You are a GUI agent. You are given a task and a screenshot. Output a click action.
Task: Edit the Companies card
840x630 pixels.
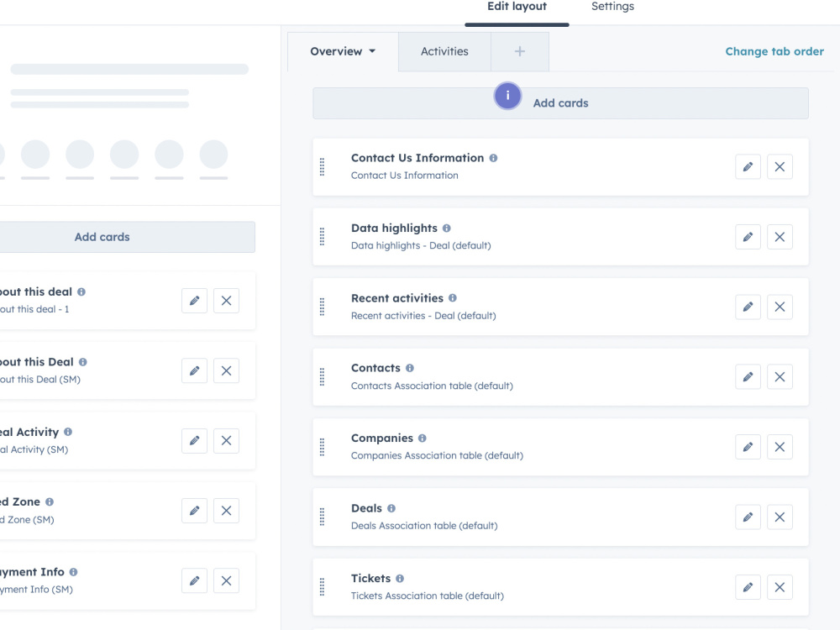[x=748, y=447]
